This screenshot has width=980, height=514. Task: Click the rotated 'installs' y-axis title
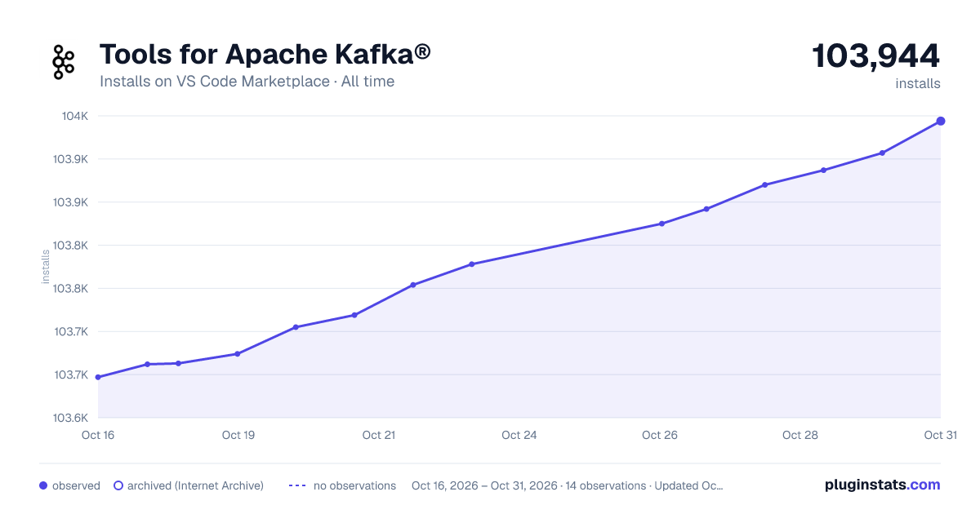pos(46,267)
